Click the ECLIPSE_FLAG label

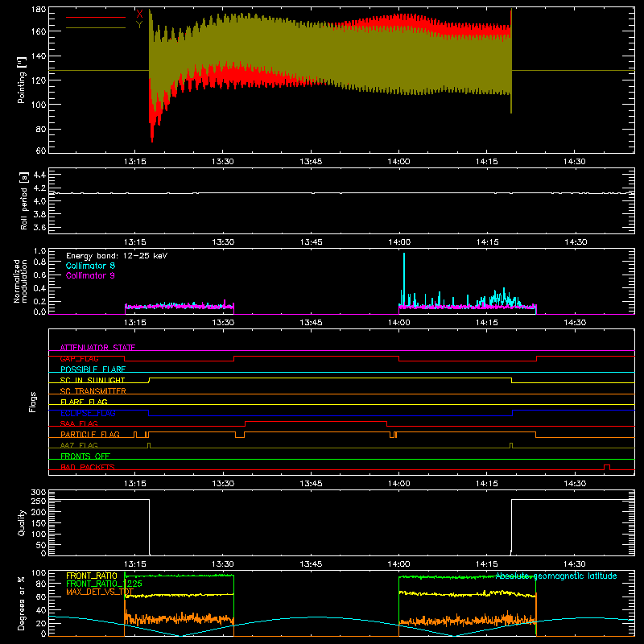[88, 413]
